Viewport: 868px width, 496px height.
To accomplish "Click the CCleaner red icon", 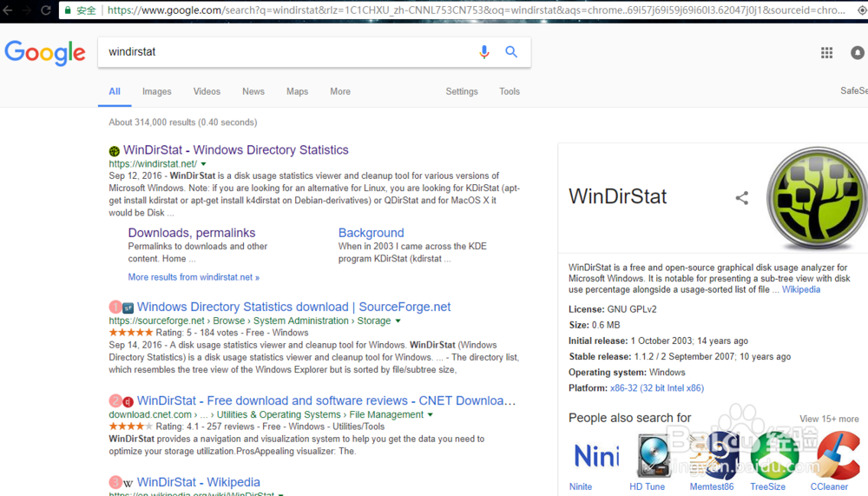I will pos(838,456).
